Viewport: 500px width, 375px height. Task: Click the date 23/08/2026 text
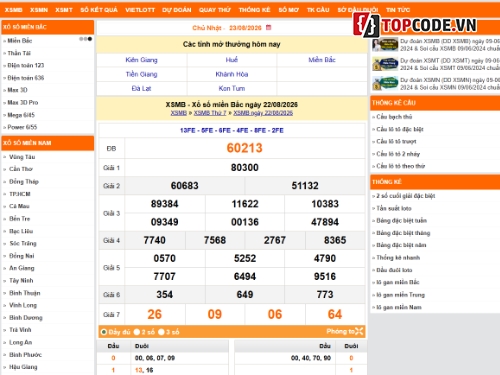(245, 28)
